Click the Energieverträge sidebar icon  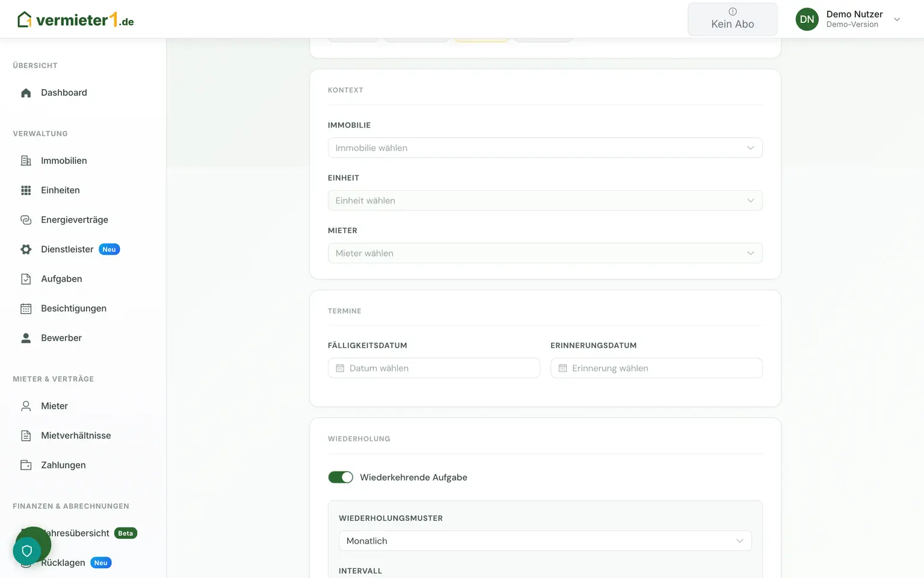pos(26,220)
